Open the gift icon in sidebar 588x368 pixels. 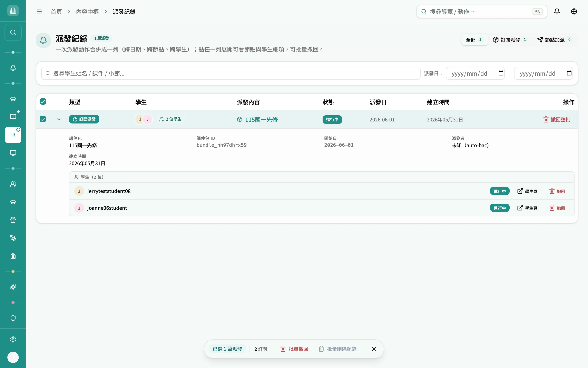pos(13,220)
